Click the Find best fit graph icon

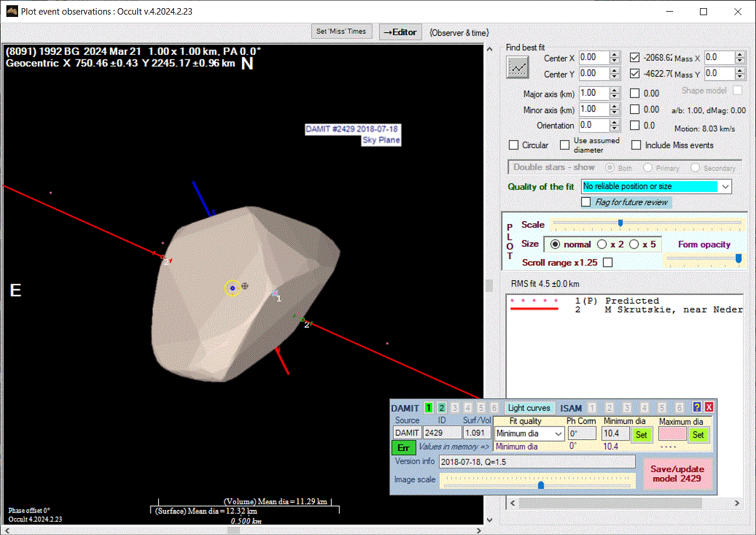click(x=517, y=67)
